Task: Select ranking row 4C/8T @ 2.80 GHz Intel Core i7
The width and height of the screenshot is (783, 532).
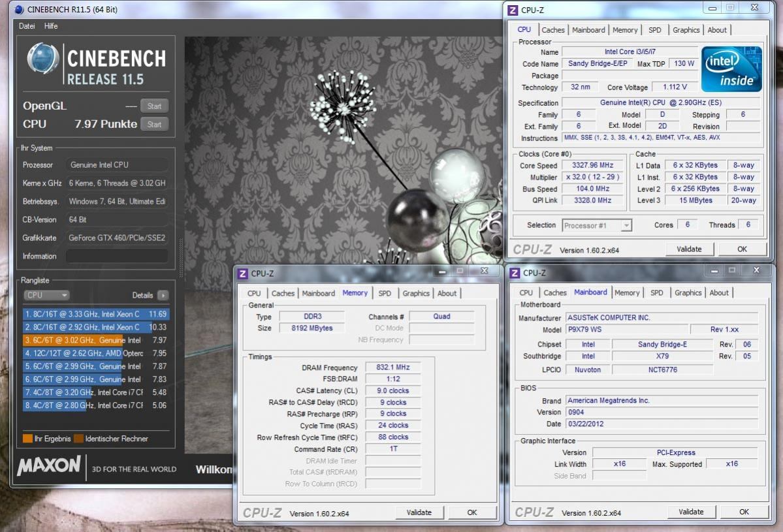Action: (96, 405)
